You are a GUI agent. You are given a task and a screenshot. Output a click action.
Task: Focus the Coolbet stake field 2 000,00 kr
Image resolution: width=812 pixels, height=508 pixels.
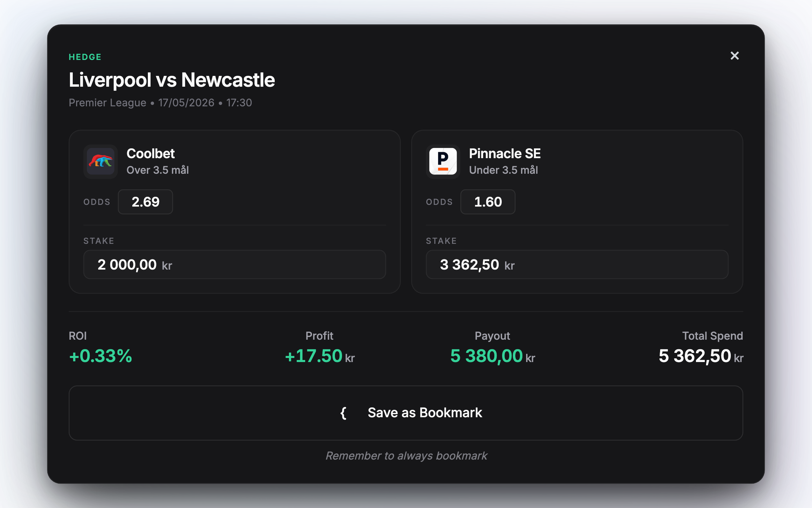tap(235, 264)
